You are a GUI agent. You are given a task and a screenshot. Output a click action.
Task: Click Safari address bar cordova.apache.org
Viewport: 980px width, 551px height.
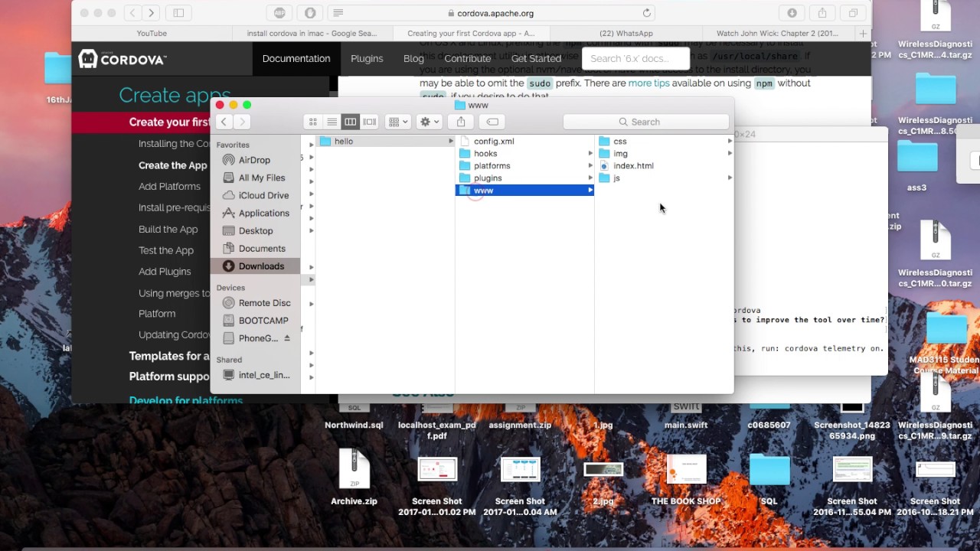coord(491,13)
